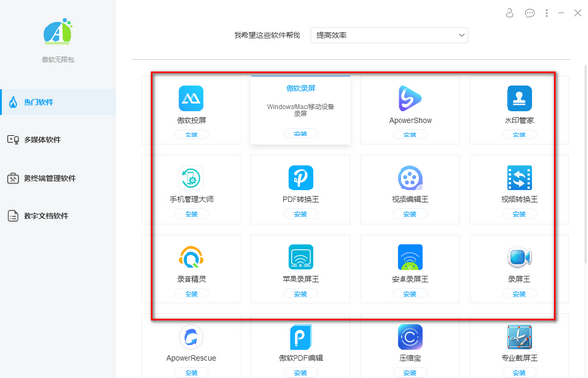Click the 苹果录屏王 app icon
Image resolution: width=588 pixels, height=378 pixels.
pyautogui.click(x=300, y=257)
